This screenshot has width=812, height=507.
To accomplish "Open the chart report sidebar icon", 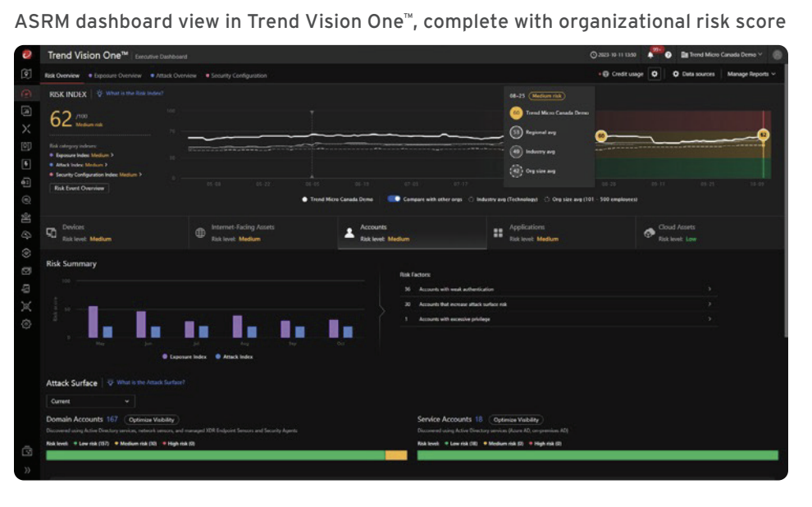I will click(26, 111).
